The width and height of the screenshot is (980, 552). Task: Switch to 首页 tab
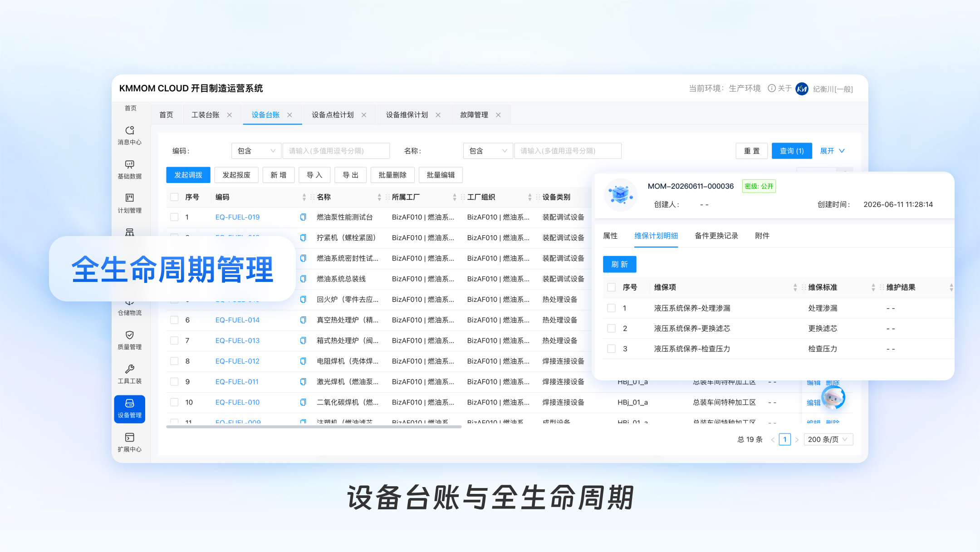click(x=166, y=115)
